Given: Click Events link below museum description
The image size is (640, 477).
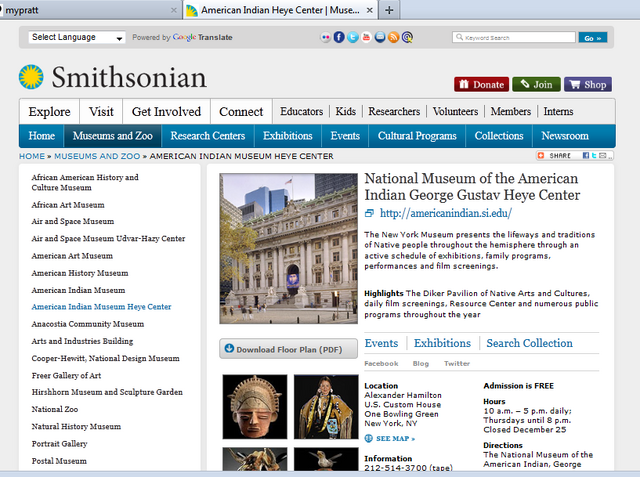Looking at the screenshot, I should 381,343.
